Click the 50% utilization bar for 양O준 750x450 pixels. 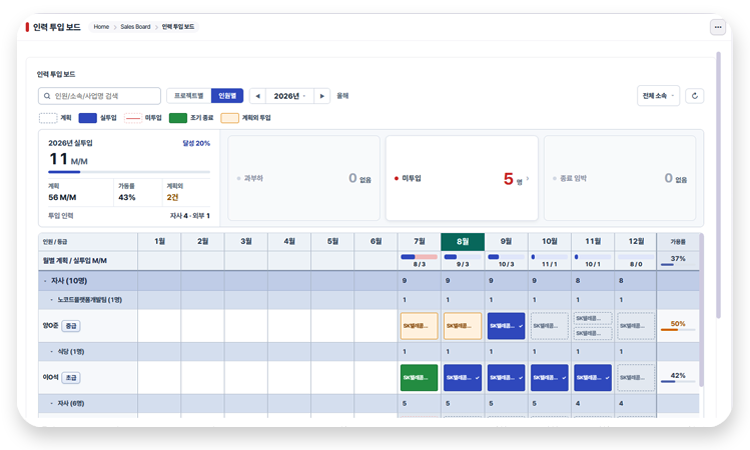[x=678, y=329]
